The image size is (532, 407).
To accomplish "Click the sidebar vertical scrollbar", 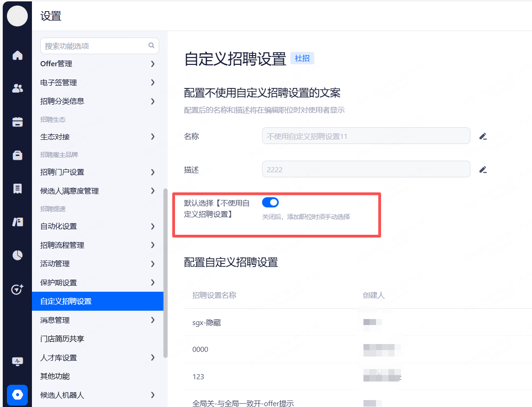I will 165,273.
